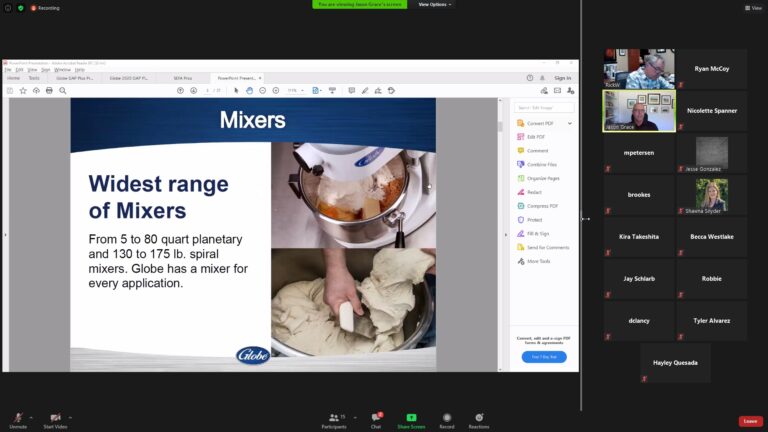Change layout using the View button

753,8
